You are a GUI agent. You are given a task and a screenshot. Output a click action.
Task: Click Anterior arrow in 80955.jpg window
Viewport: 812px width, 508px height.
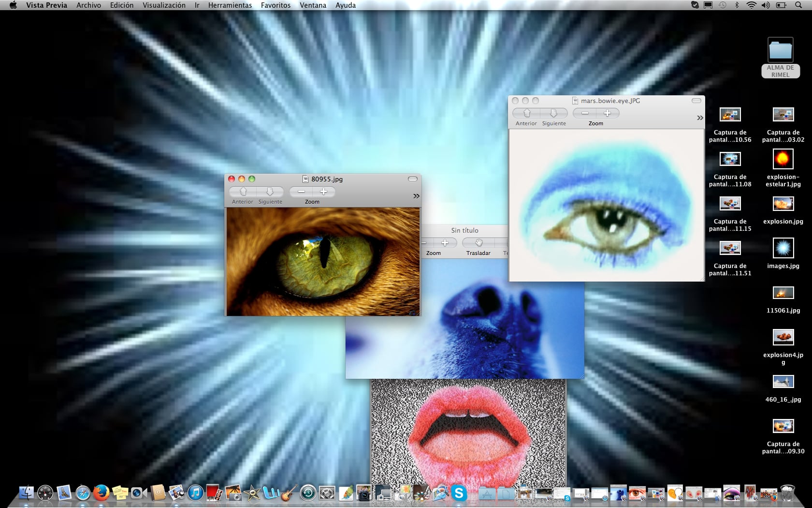click(243, 192)
